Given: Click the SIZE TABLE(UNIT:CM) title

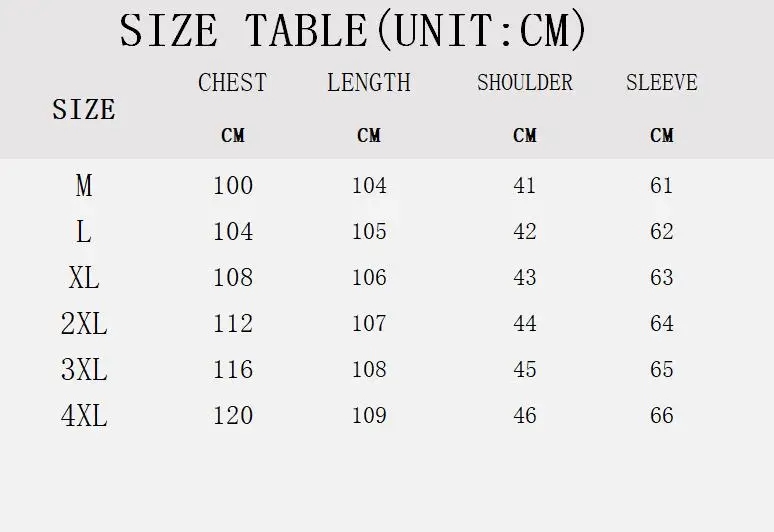Looking at the screenshot, I should coord(352,31).
